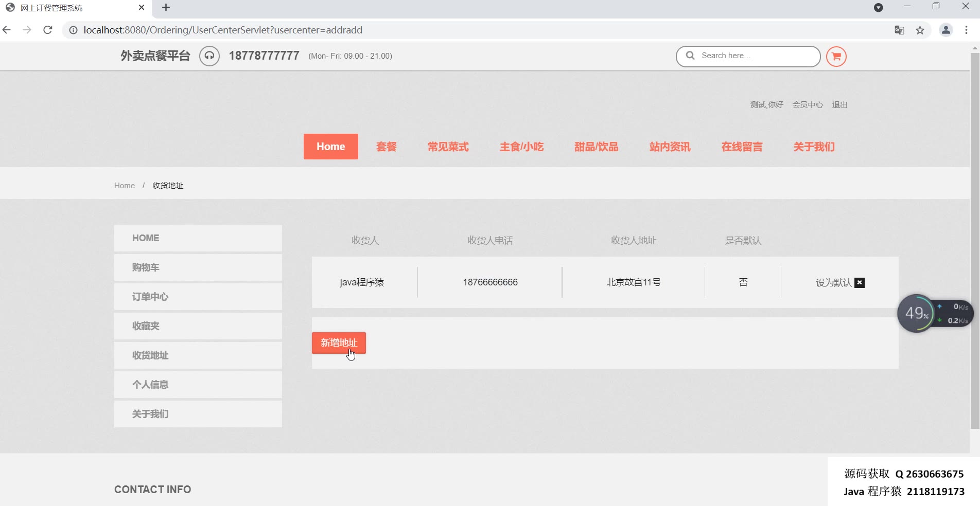
Task: Open the 甜品/饮品 menu
Action: point(596,147)
